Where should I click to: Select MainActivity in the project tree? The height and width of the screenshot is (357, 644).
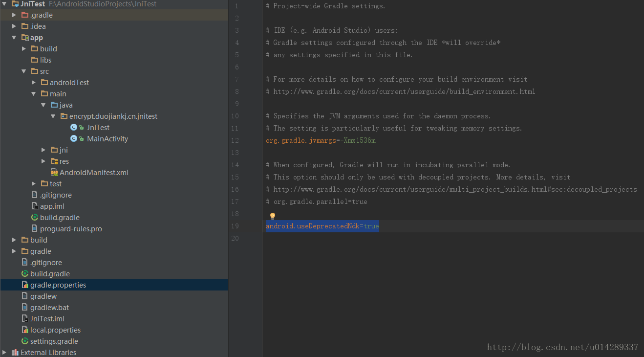107,139
